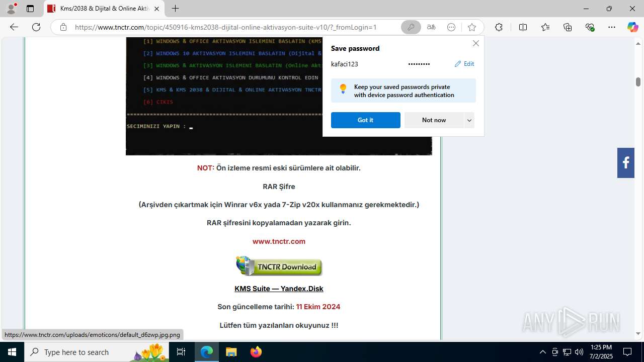Go back to previous page

(x=14, y=27)
